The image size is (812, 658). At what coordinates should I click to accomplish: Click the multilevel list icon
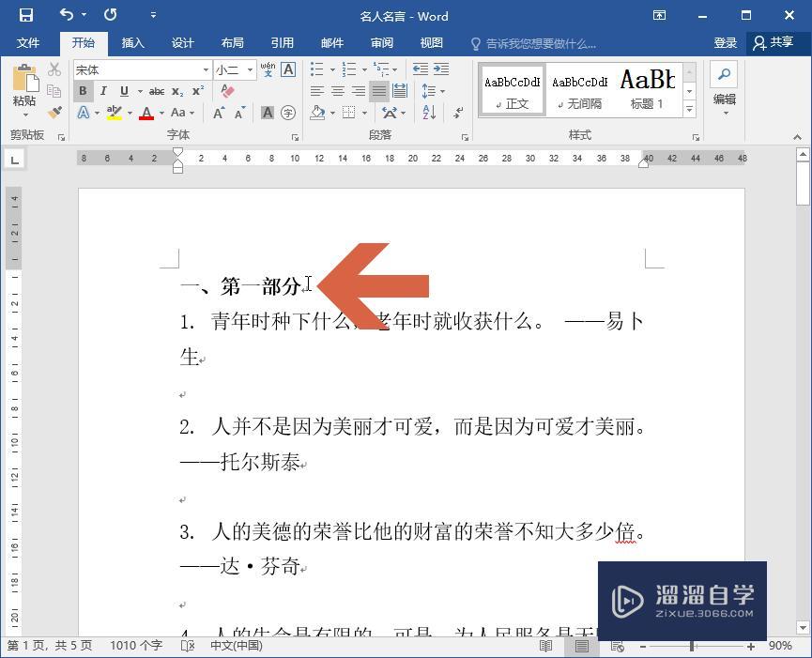[x=381, y=69]
